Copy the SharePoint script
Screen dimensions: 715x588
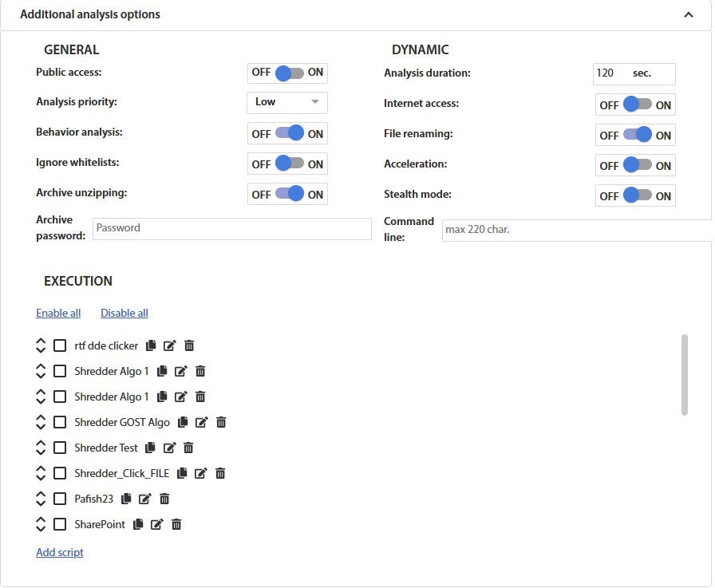point(137,524)
